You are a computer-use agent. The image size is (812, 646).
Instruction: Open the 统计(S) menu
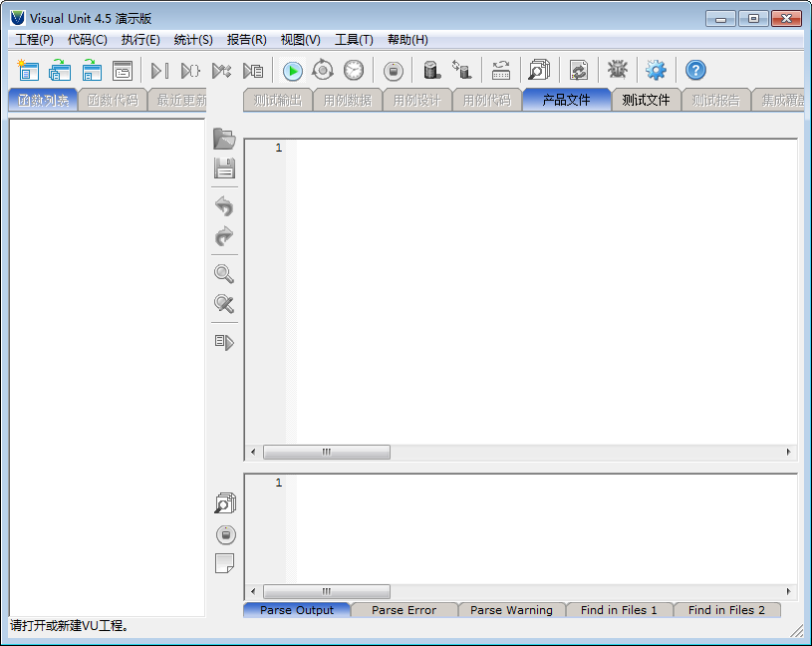[x=193, y=40]
